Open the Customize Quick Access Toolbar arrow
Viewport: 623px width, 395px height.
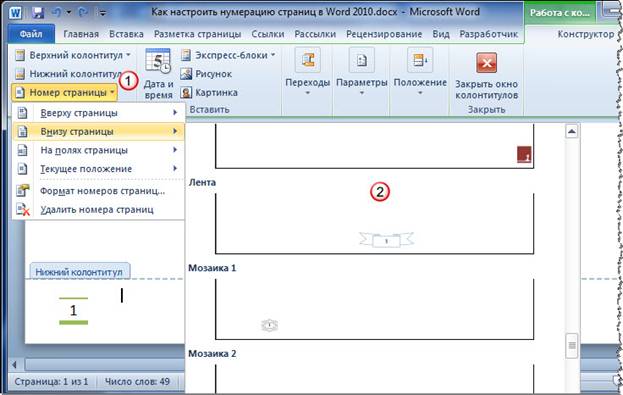click(x=103, y=14)
